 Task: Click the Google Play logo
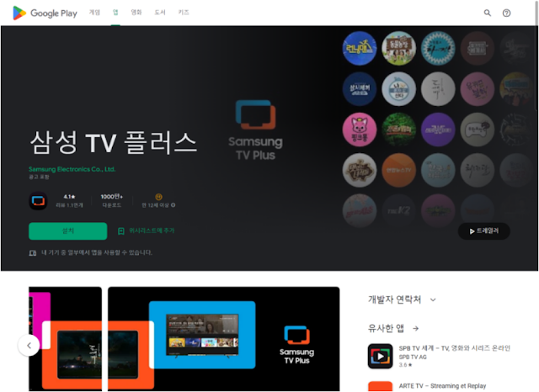click(x=45, y=13)
